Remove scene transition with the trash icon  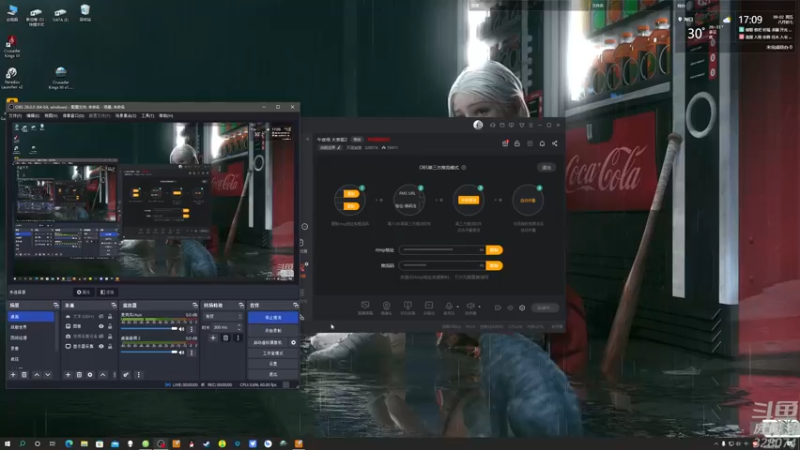tap(226, 338)
